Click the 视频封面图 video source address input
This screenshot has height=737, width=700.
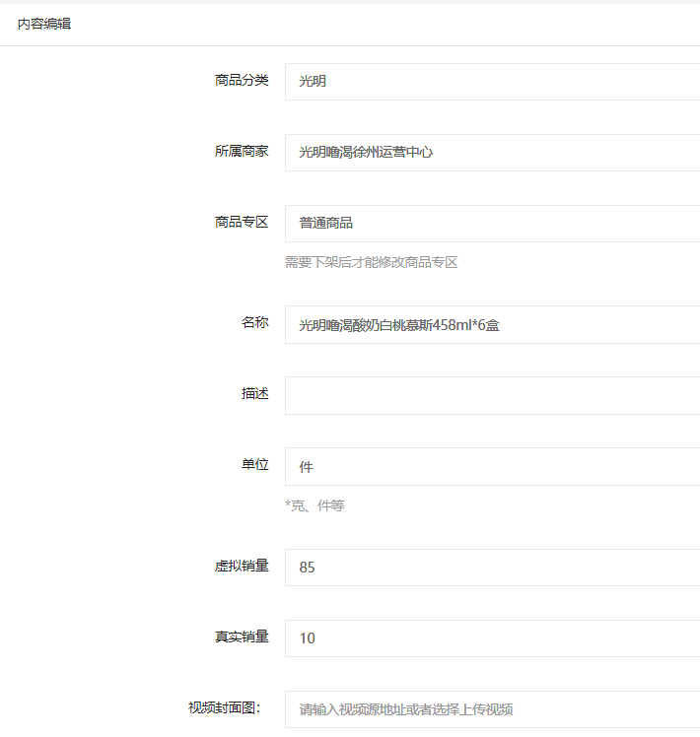click(x=493, y=709)
